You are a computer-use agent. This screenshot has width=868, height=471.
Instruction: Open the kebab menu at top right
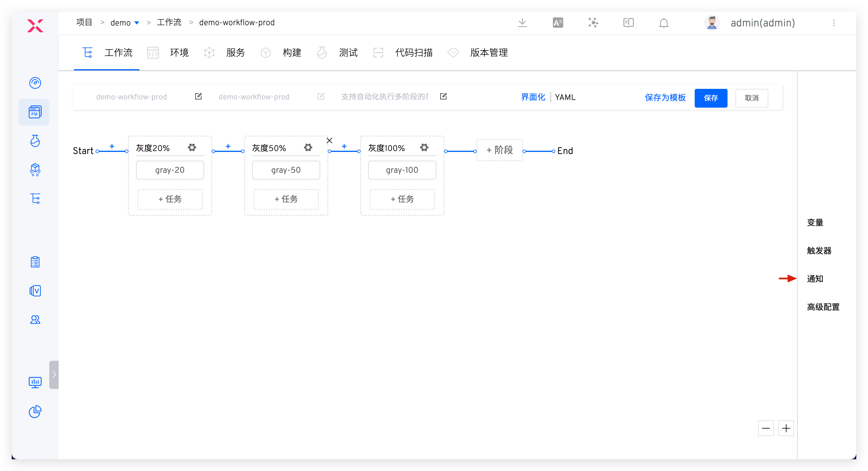tap(834, 23)
